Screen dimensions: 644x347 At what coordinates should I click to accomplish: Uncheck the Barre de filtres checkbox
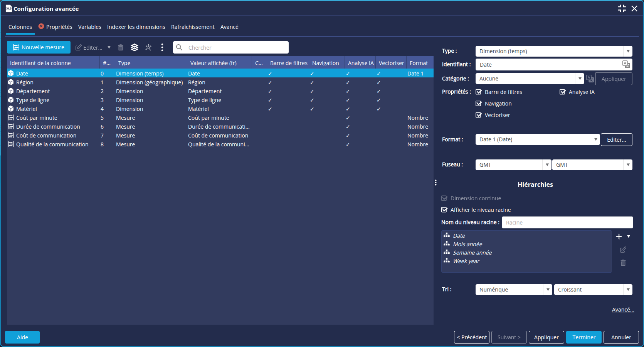tap(479, 92)
